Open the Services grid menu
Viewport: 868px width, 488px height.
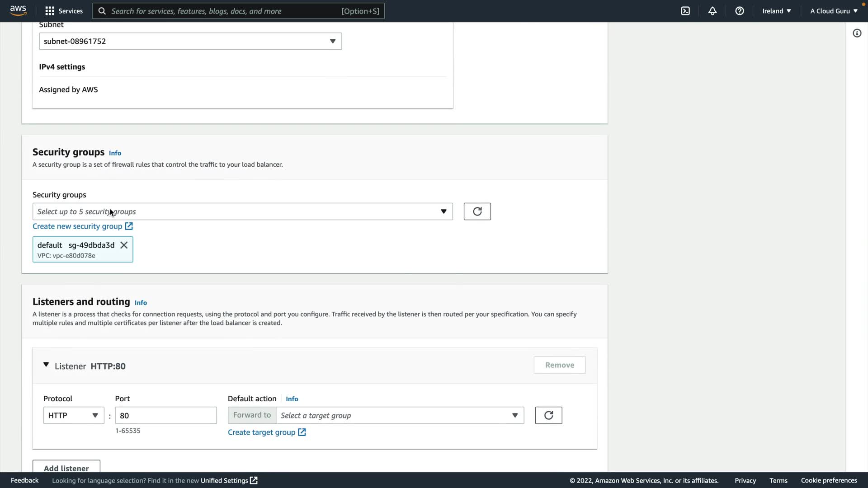pos(64,11)
